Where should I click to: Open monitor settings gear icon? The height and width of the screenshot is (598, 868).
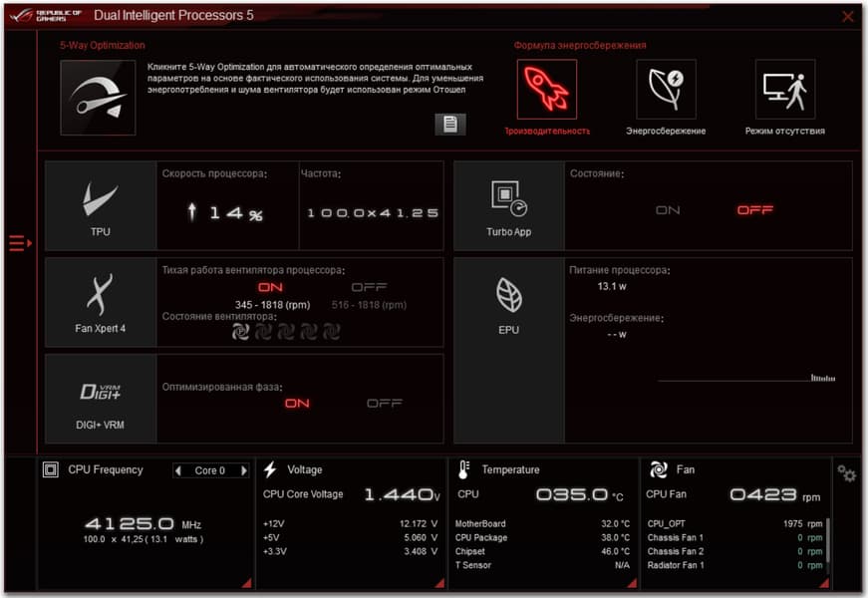pyautogui.click(x=846, y=473)
